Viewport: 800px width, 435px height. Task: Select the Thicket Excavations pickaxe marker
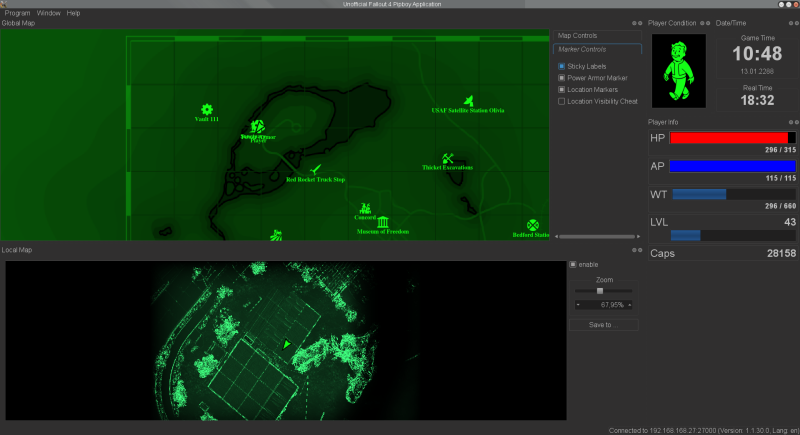447,159
